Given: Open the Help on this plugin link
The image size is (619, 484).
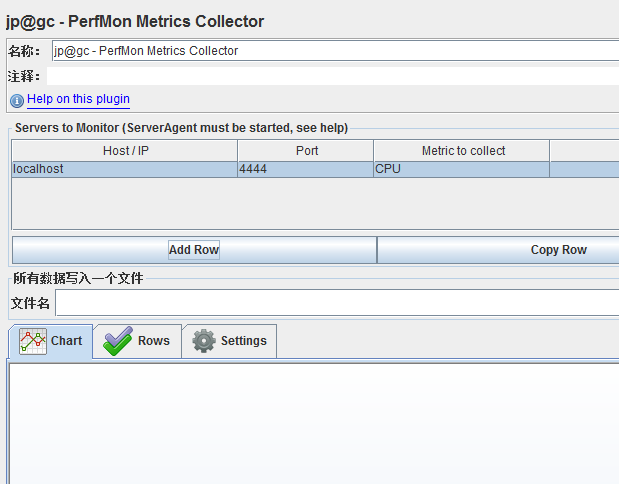Looking at the screenshot, I should point(78,99).
